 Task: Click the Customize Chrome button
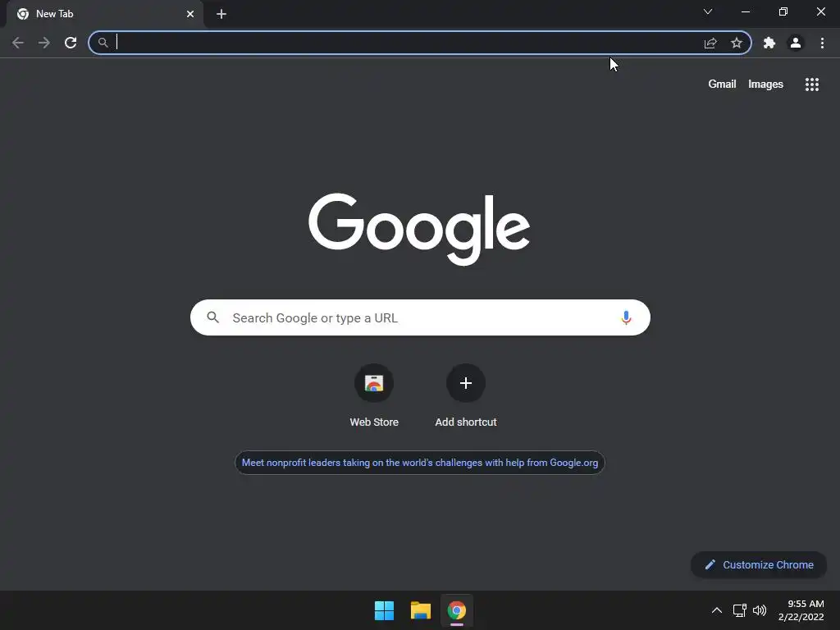[x=759, y=564]
